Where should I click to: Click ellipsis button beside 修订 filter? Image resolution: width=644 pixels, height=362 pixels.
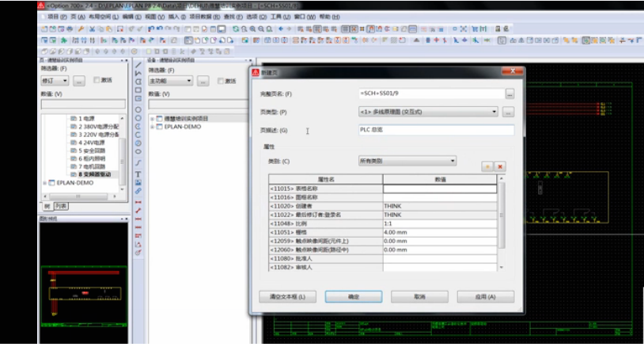[x=79, y=81]
